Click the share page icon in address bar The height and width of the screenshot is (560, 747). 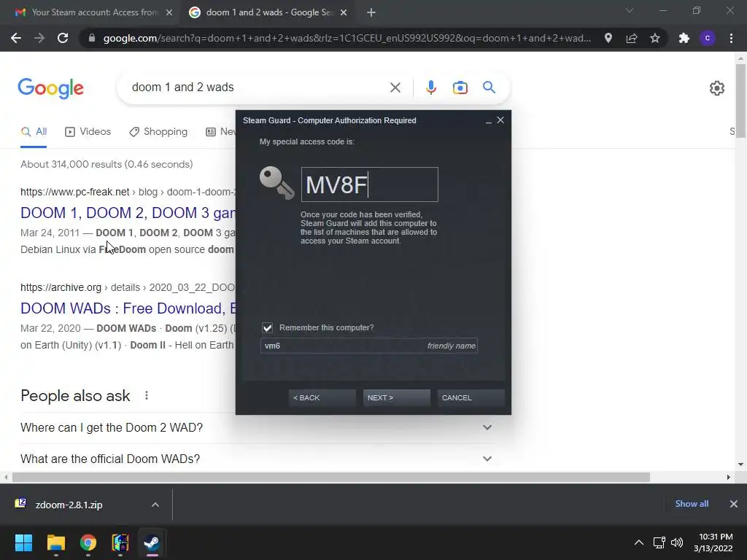click(632, 38)
